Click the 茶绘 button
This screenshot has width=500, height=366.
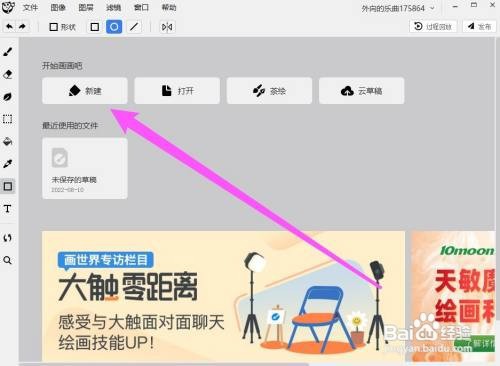269,91
